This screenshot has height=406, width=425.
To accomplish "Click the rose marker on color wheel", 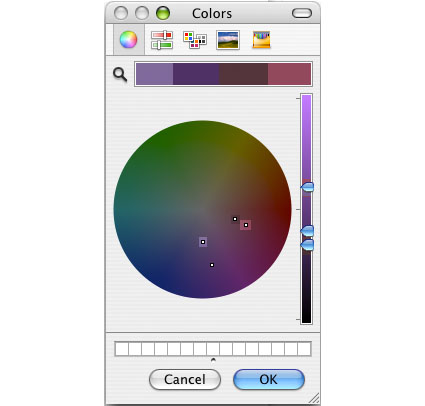I will point(246,225).
